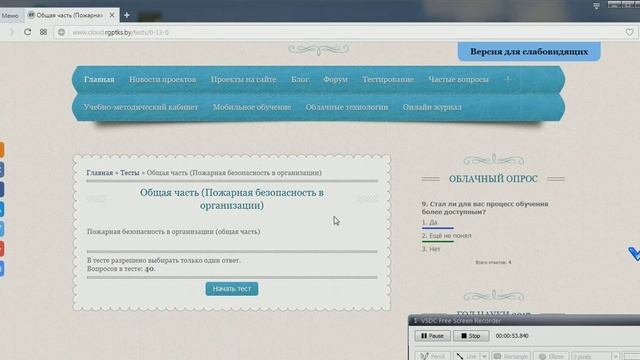Click the recording timer 00:00:53.840

pyautogui.click(x=512, y=336)
